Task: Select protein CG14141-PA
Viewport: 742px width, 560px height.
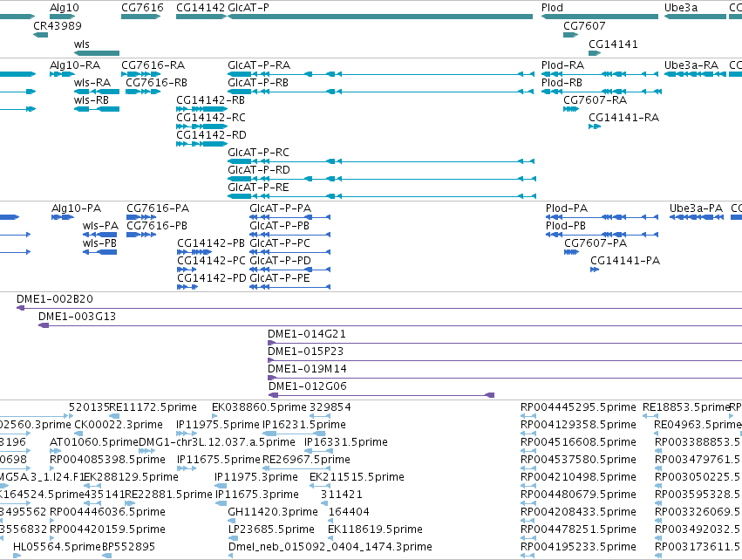Action: 625,261
